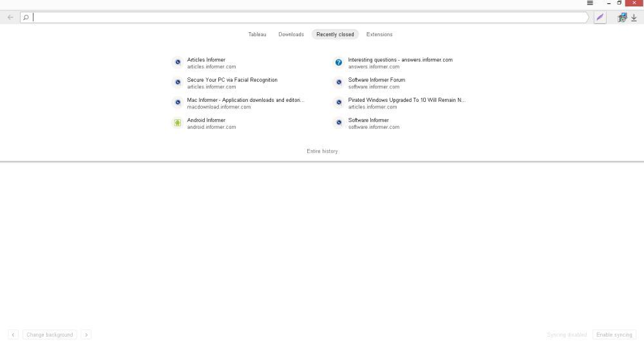
Task: Click the search magnifier icon in address bar
Action: (x=26, y=17)
